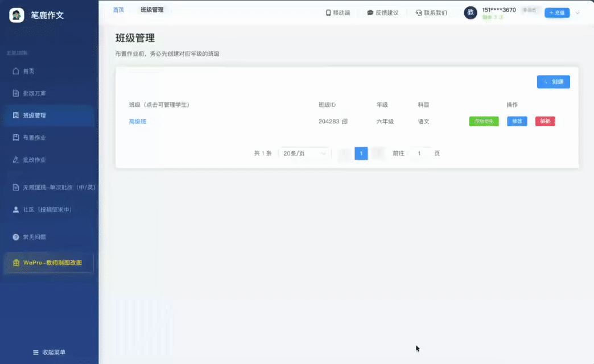Collapse sidebar with 收起菜单
594x364 pixels.
click(49, 353)
